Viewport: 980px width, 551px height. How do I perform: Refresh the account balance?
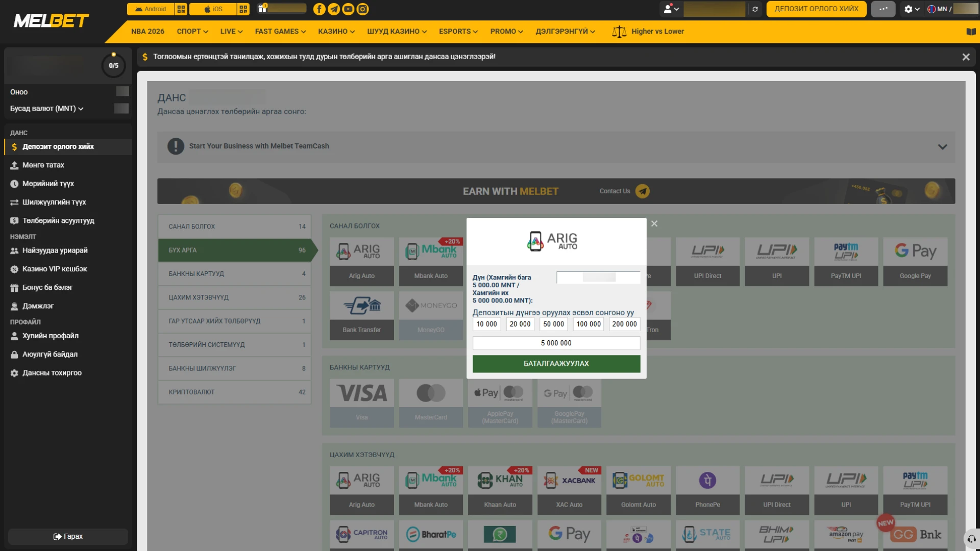tap(755, 9)
